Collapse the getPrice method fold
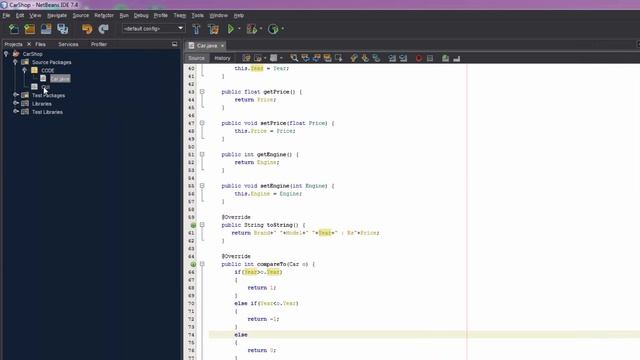This screenshot has height=360, width=640. tap(202, 92)
